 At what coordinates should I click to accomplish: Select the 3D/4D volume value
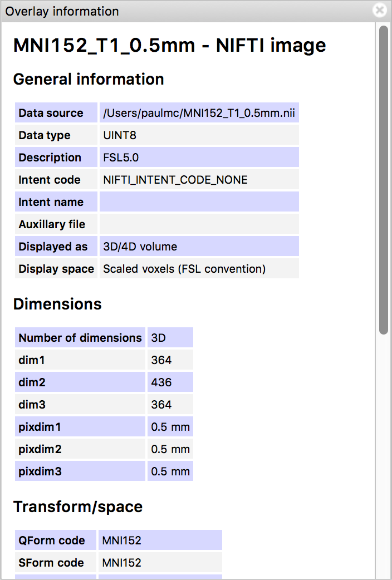[x=131, y=246]
